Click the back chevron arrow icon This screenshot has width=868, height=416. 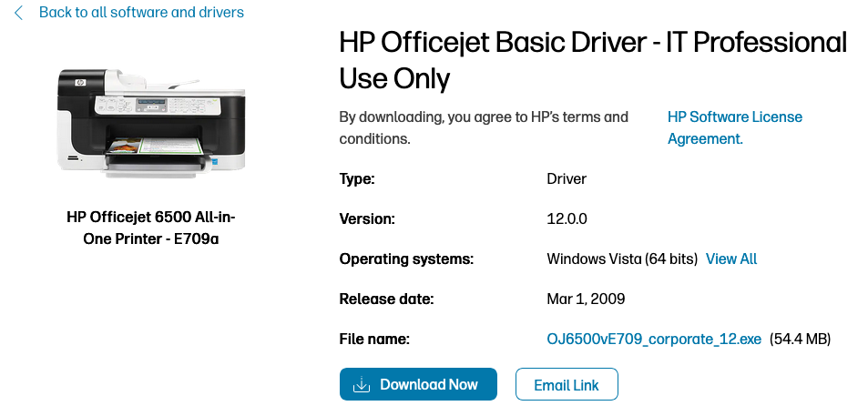coord(19,13)
